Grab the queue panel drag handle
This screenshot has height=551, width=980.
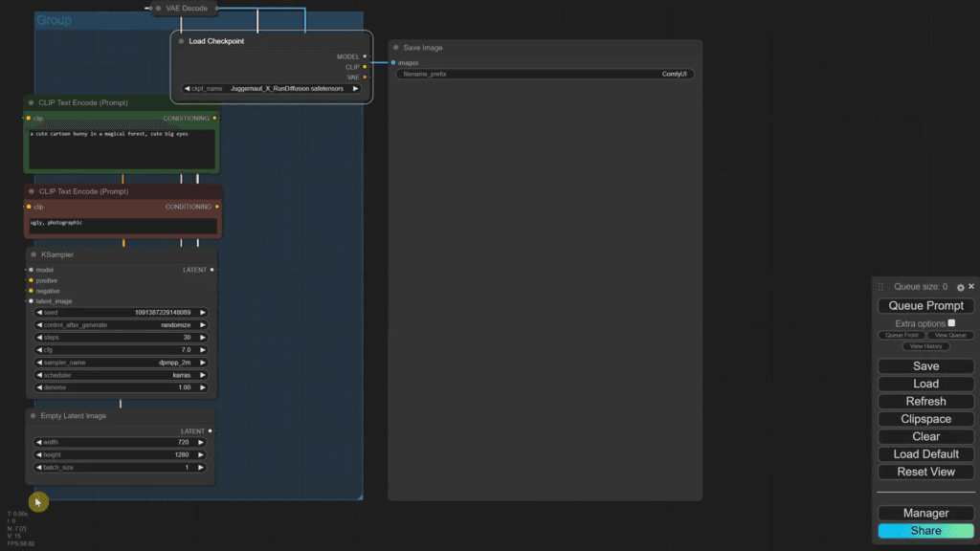click(880, 287)
